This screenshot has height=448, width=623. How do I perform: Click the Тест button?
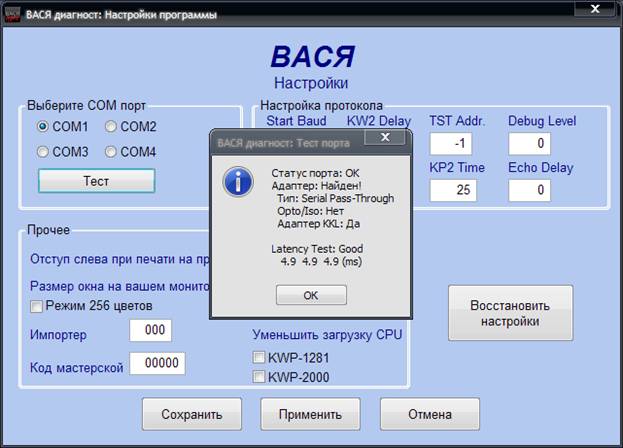pos(96,181)
